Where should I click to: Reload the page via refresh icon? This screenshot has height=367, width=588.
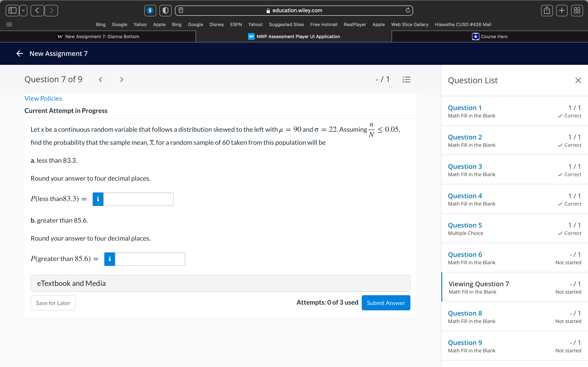coord(408,10)
